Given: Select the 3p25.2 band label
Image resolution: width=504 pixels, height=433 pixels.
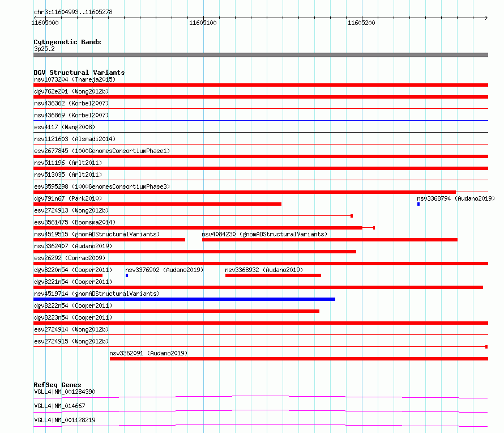Looking at the screenshot, I should pyautogui.click(x=44, y=49).
